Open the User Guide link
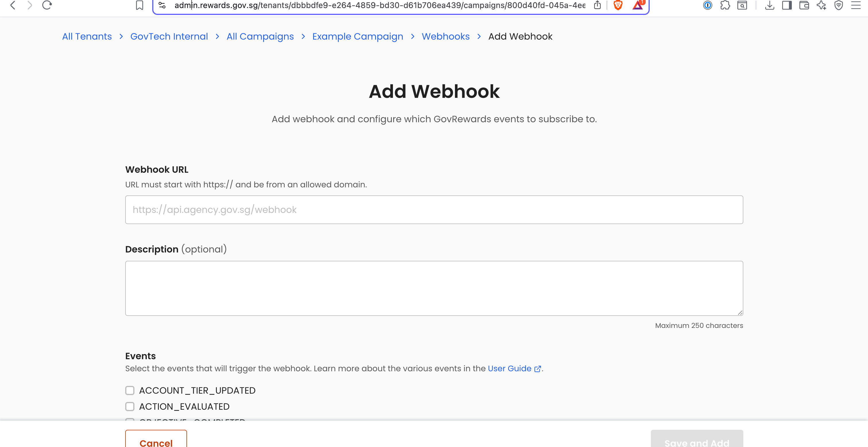The height and width of the screenshot is (447, 868). click(509, 368)
